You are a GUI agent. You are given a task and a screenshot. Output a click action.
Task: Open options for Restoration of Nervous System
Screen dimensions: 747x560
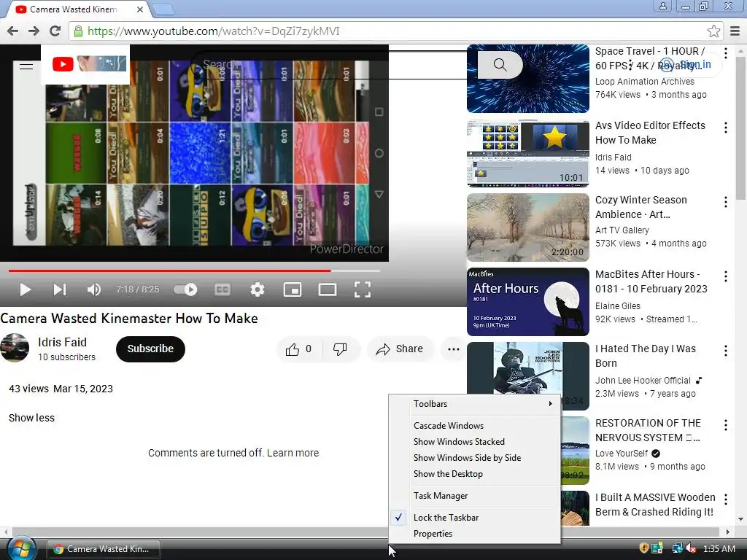click(x=725, y=425)
